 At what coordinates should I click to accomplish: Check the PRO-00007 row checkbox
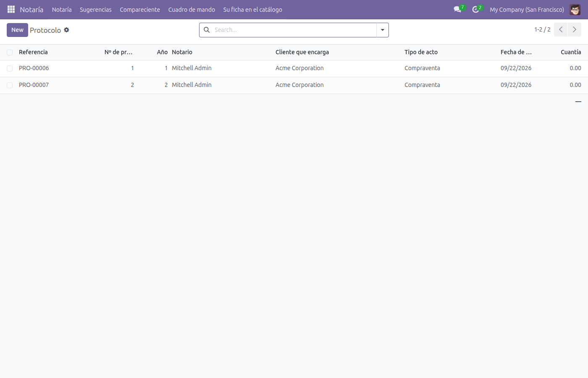pos(10,85)
